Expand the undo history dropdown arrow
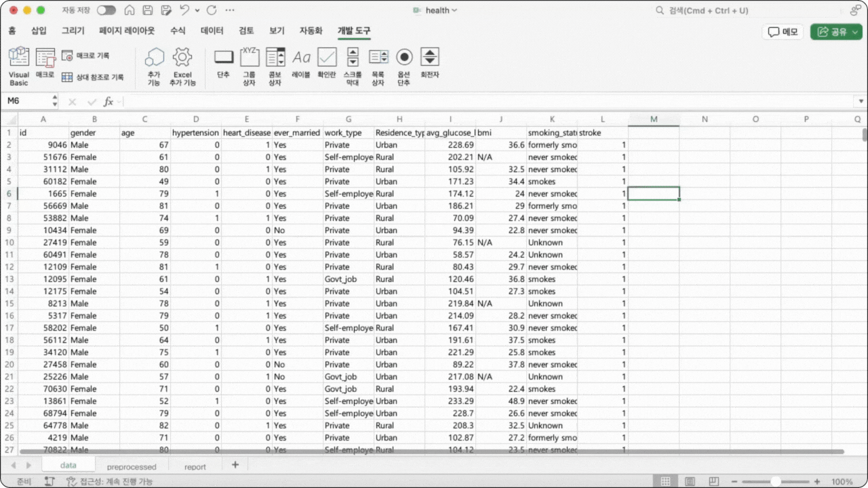 197,11
